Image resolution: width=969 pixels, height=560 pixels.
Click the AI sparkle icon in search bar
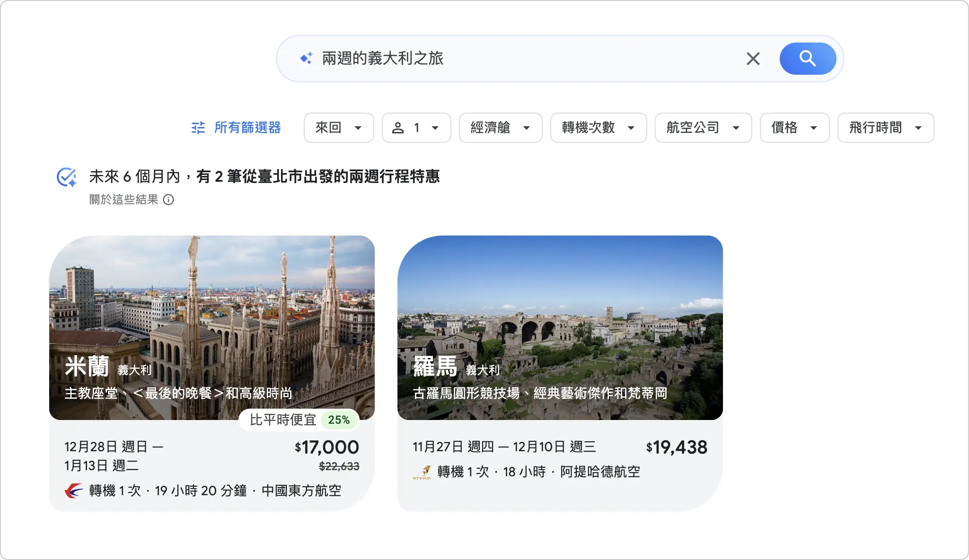[x=306, y=58]
